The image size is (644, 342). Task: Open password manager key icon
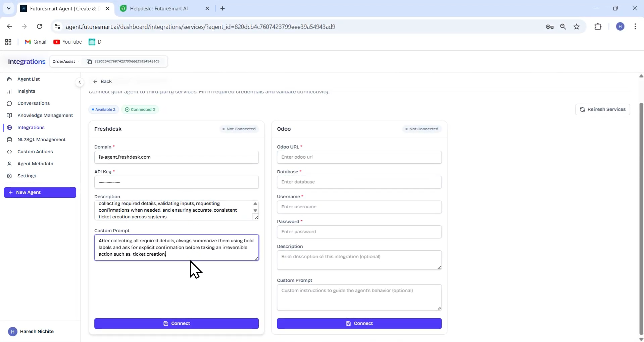550,27
